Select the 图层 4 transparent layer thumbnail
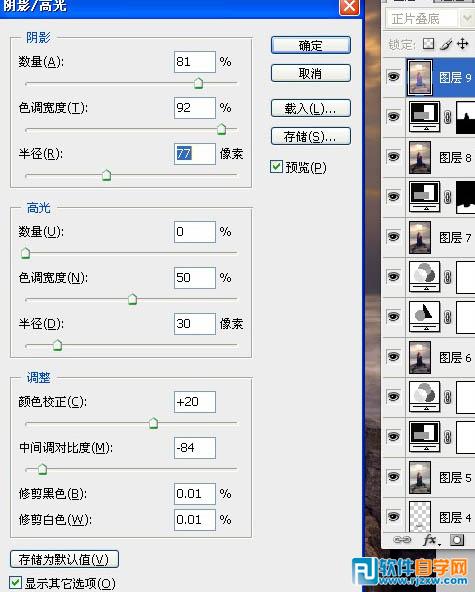Image resolution: width=475 pixels, height=592 pixels. point(420,516)
